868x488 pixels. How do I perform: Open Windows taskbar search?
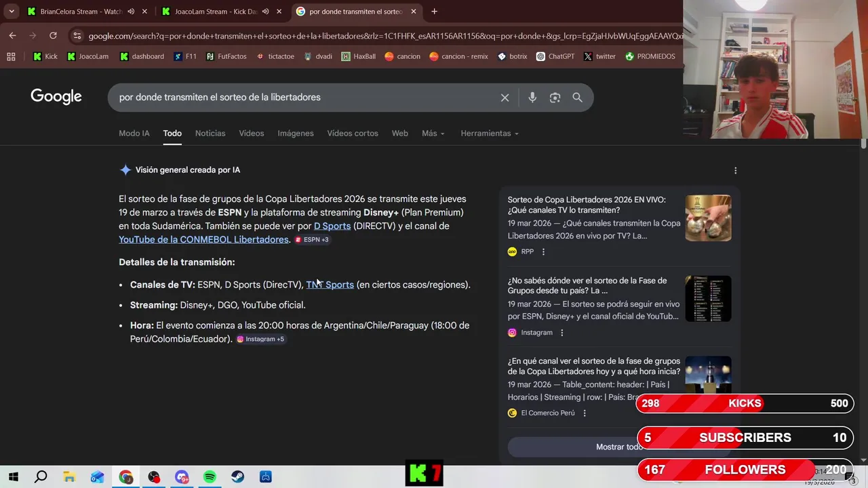tap(41, 477)
